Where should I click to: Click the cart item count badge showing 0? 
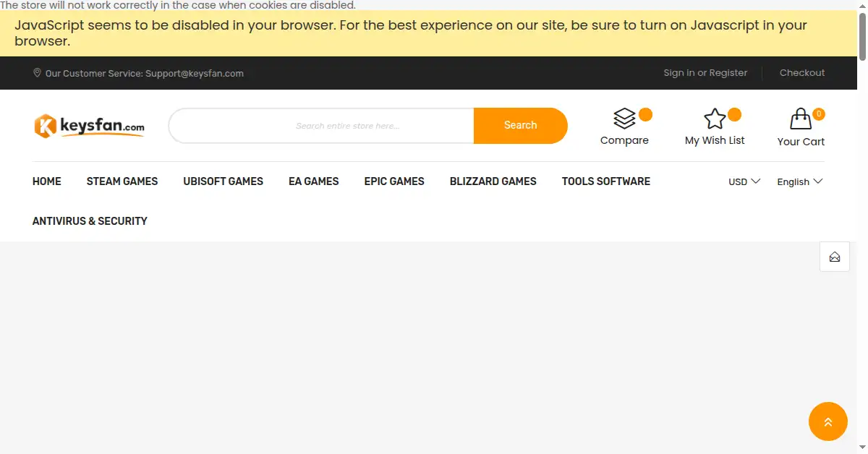[819, 114]
